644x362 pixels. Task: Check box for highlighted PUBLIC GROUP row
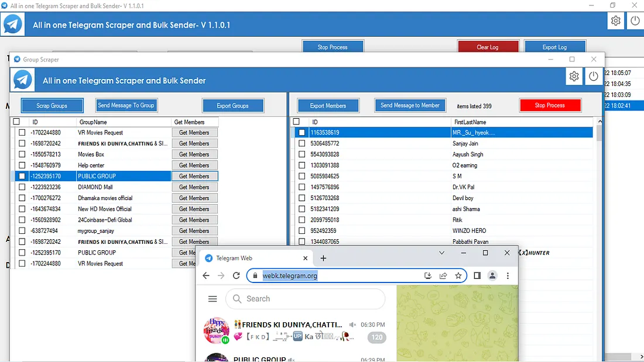pyautogui.click(x=22, y=176)
